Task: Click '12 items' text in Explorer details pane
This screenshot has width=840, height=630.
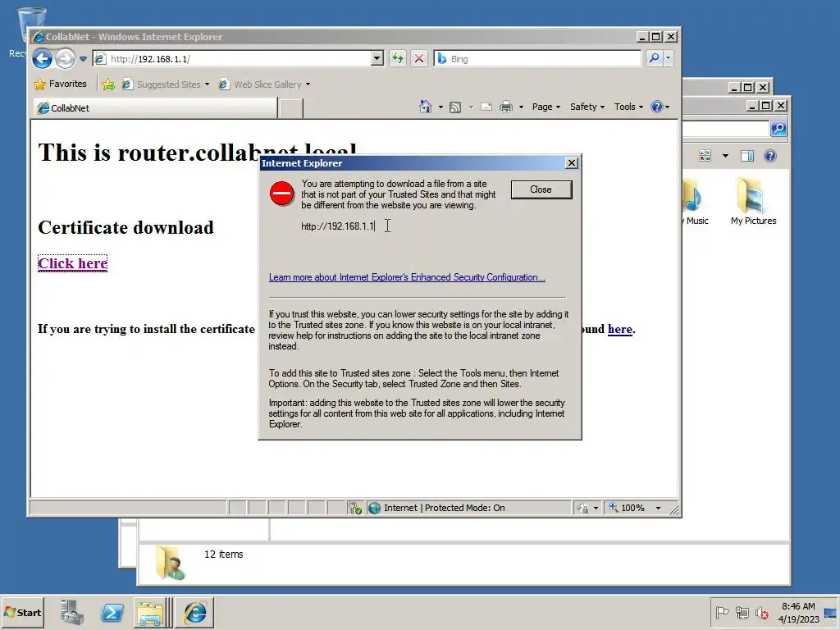Action: pyautogui.click(x=223, y=555)
